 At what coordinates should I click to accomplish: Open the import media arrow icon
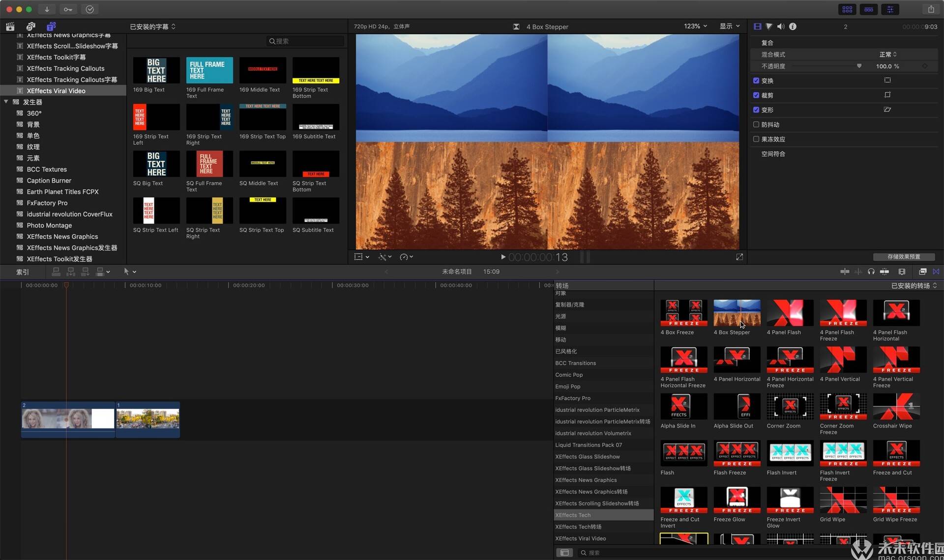(47, 9)
